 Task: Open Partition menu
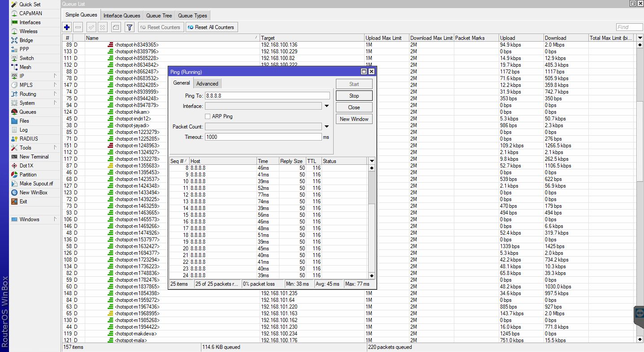tap(28, 175)
